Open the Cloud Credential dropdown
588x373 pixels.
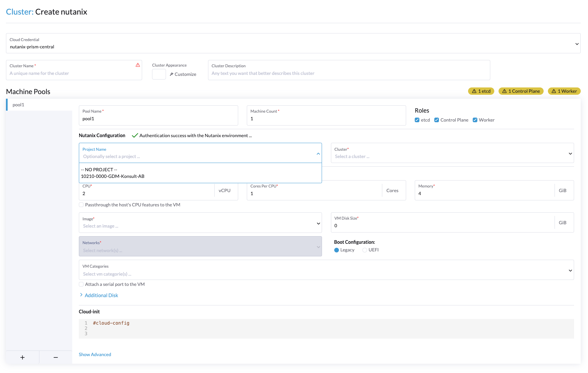click(x=577, y=44)
